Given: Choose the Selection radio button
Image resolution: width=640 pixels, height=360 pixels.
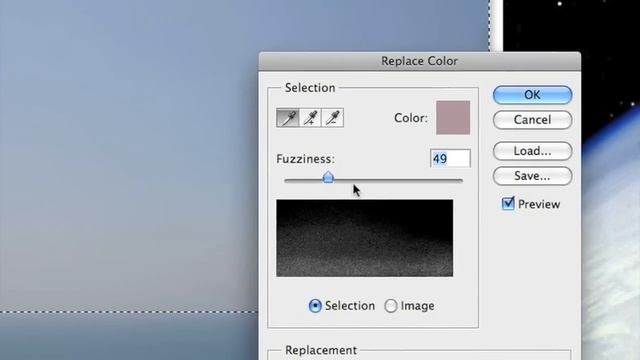Looking at the screenshot, I should click(x=315, y=306).
